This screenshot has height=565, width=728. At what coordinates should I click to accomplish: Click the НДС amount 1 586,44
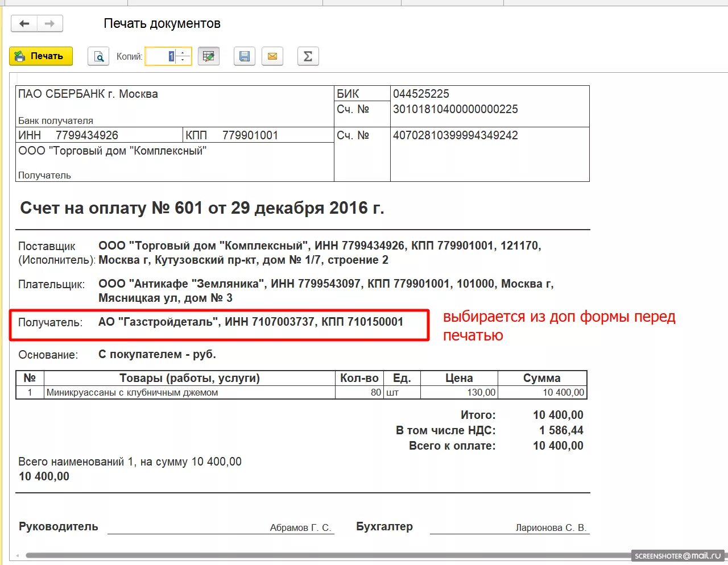pyautogui.click(x=561, y=430)
